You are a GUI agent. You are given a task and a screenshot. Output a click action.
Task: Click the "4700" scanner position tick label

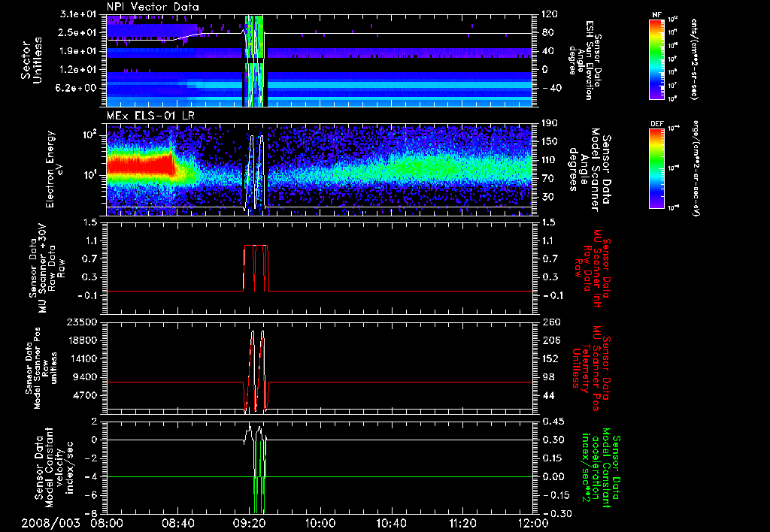(x=86, y=395)
